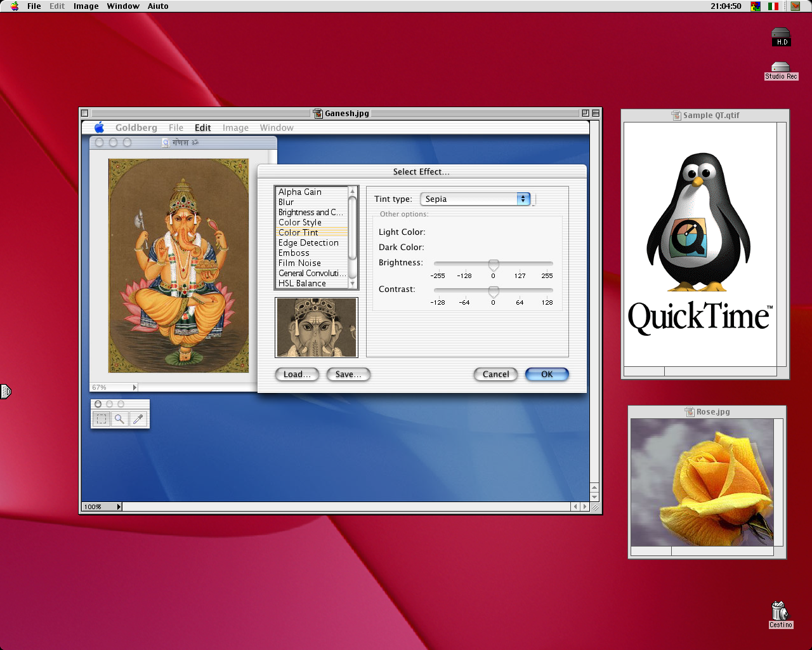Select Color Style effect
This screenshot has height=650, width=812.
point(312,222)
